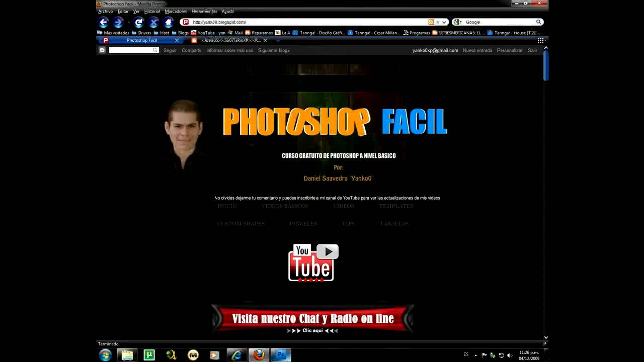Click Personalizar in Blogger navbar
The image size is (644, 362).
[x=510, y=50]
